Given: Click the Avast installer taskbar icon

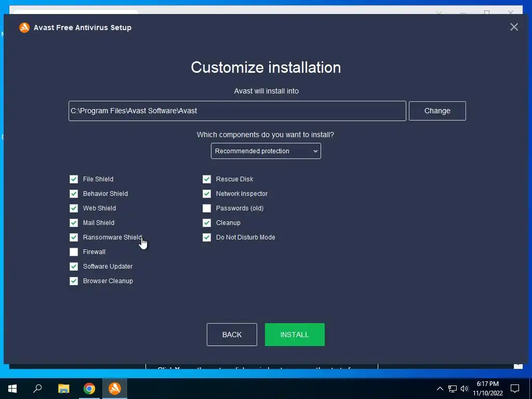Looking at the screenshot, I should click(x=115, y=389).
